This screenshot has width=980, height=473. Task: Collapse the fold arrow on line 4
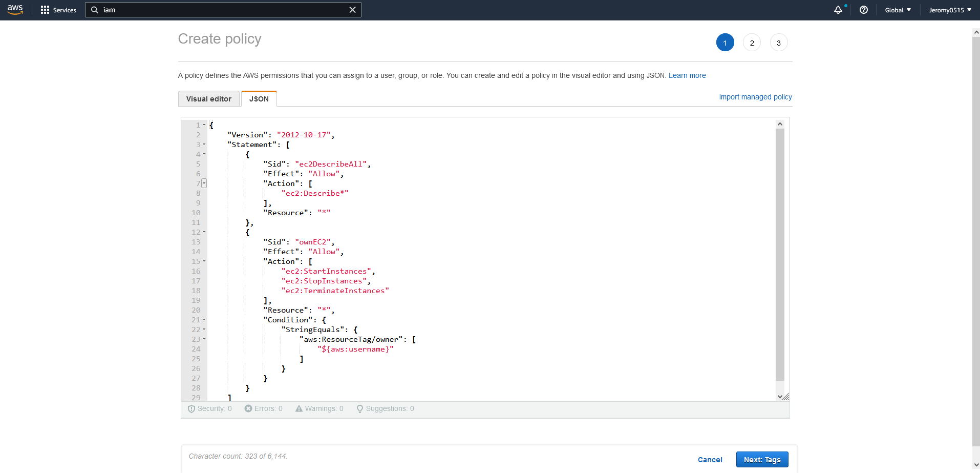tap(204, 154)
